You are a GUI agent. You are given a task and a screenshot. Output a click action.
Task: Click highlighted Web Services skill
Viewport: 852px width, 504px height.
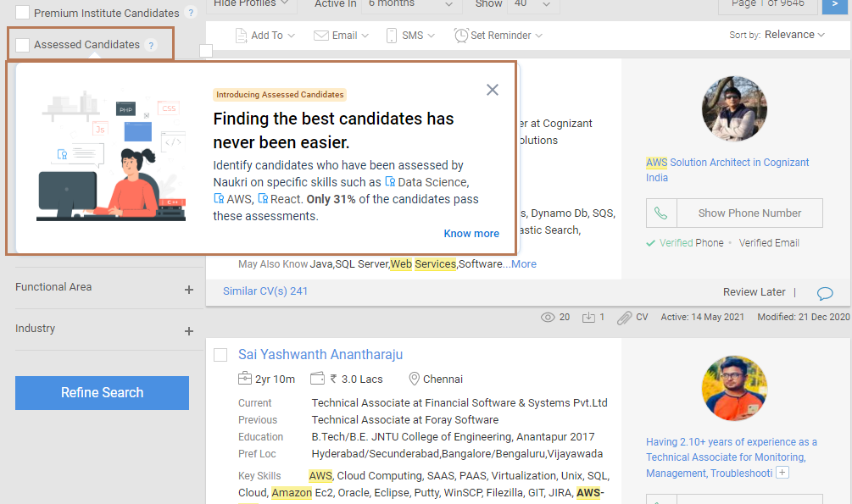click(423, 264)
